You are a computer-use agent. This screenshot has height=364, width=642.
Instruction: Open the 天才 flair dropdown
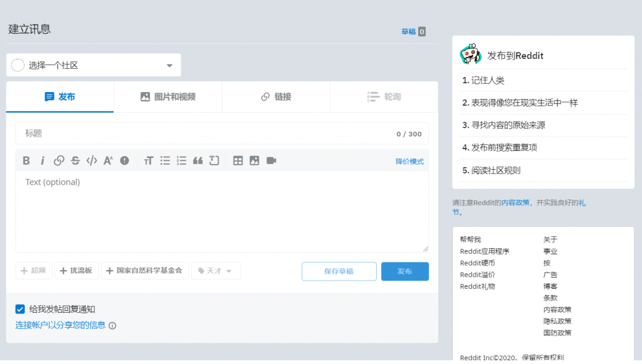coord(216,271)
